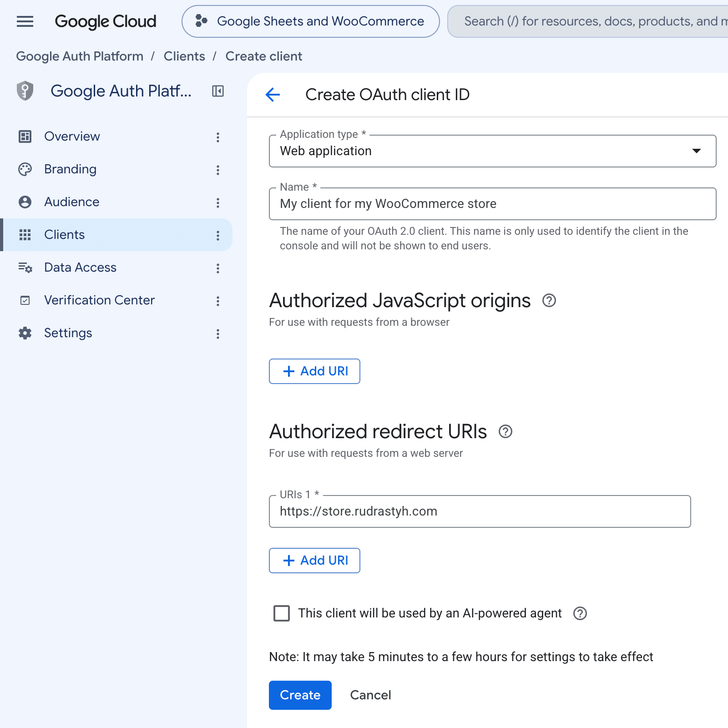Open help for Authorized redirect URIs
This screenshot has height=728, width=728.
click(x=506, y=431)
